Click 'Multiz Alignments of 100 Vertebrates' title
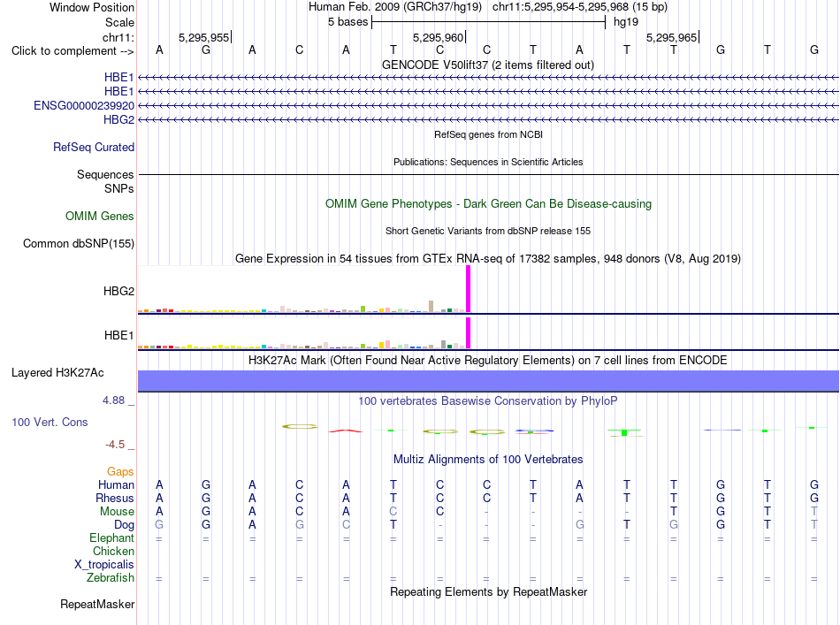Viewport: 840px width, 625px height. click(488, 459)
